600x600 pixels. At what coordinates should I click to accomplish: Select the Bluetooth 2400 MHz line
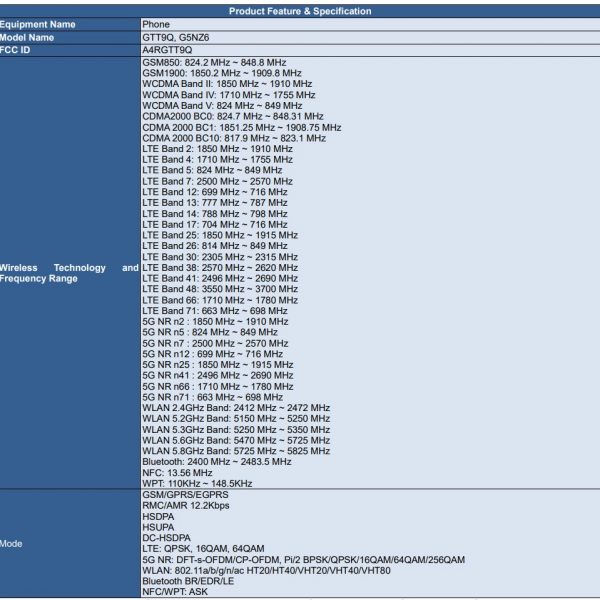pos(217,462)
